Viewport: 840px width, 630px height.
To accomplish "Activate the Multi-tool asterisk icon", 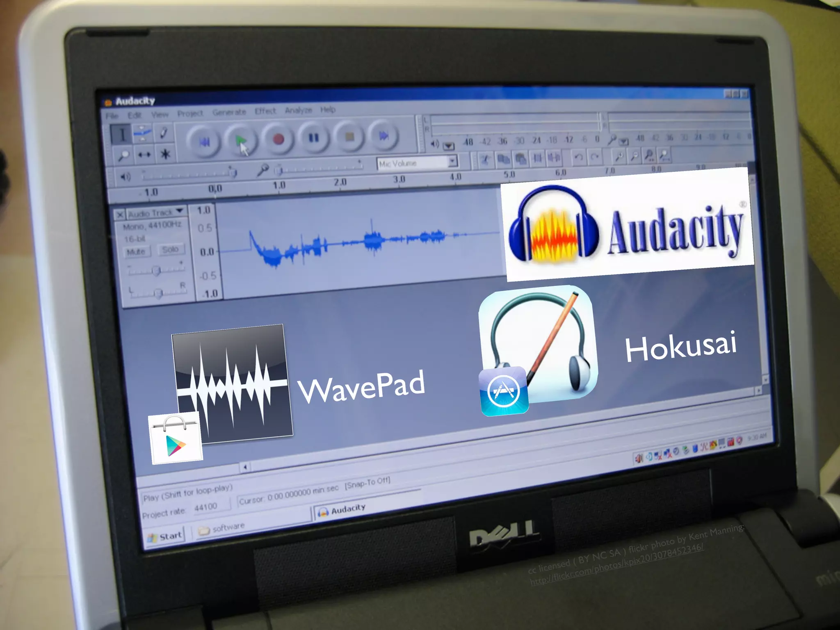I will coord(165,154).
